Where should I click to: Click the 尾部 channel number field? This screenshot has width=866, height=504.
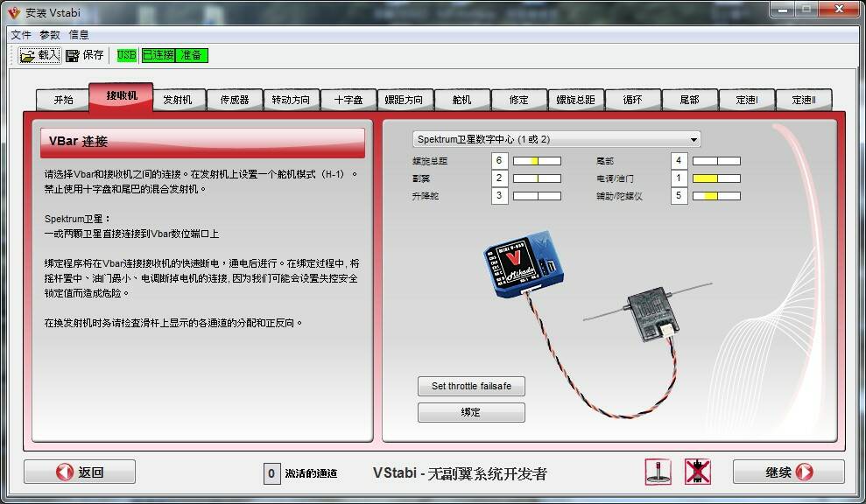point(679,161)
